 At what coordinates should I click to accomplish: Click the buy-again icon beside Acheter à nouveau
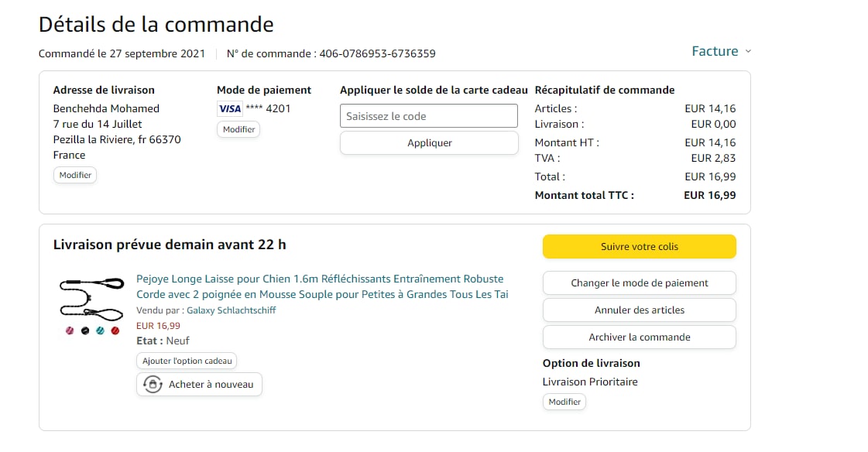click(153, 385)
